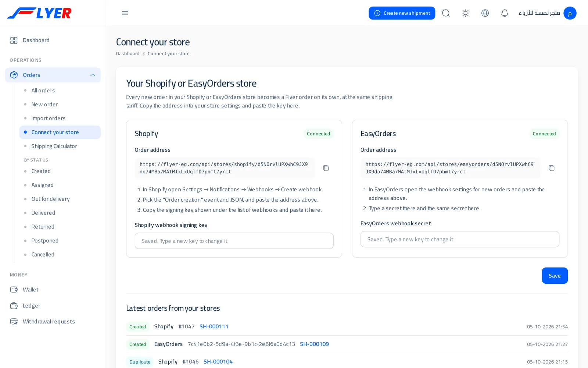Filter orders by Created status

[x=41, y=171]
